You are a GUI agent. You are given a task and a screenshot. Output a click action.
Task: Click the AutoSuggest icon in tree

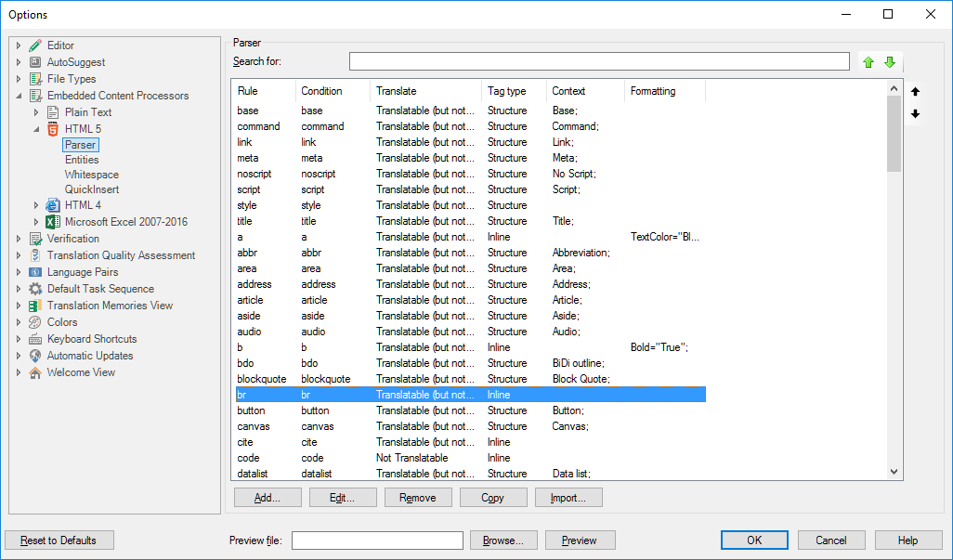[x=35, y=62]
